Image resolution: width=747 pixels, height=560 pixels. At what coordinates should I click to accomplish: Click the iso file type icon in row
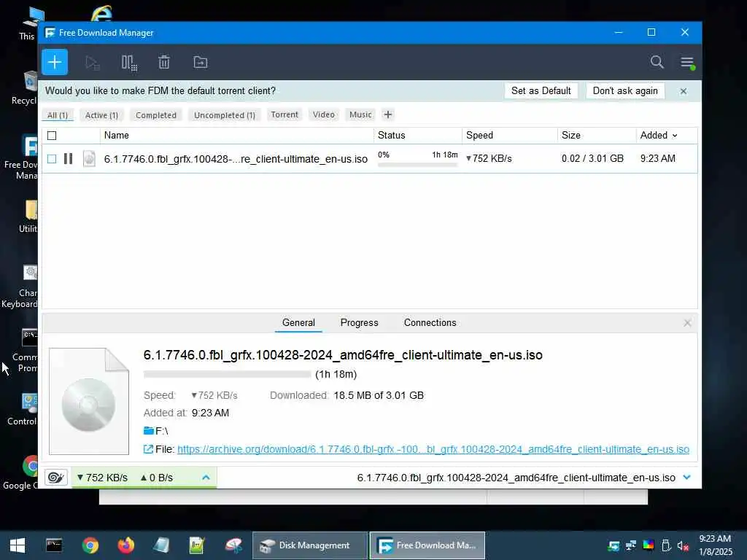(89, 158)
